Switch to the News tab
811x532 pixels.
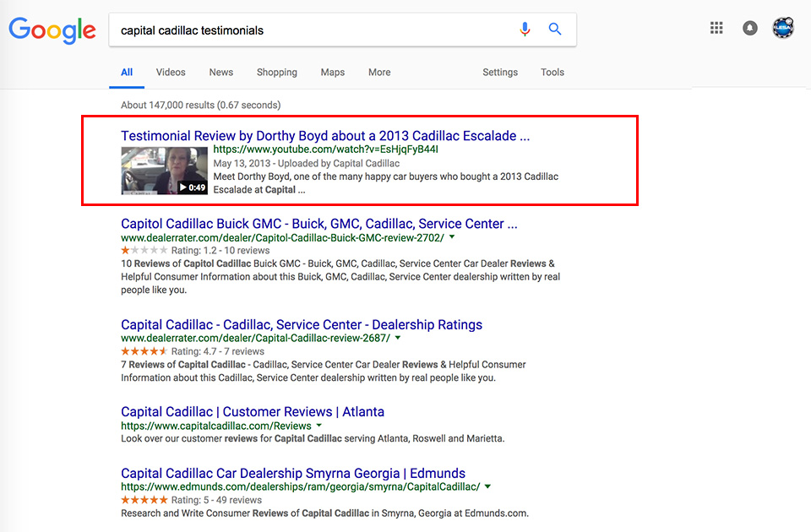tap(220, 73)
